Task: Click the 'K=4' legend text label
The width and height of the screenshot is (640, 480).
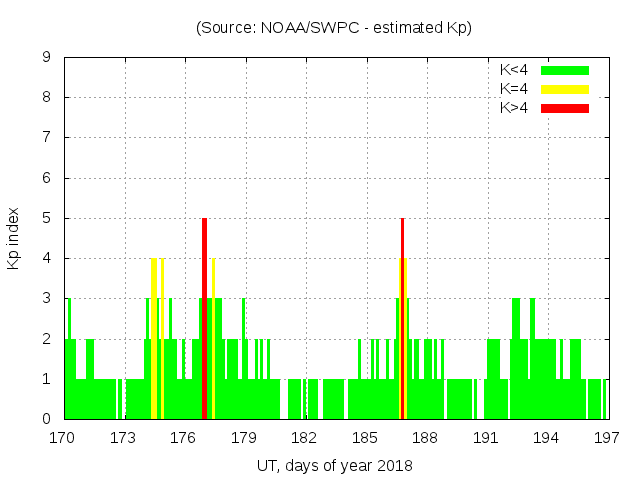Action: pyautogui.click(x=513, y=89)
